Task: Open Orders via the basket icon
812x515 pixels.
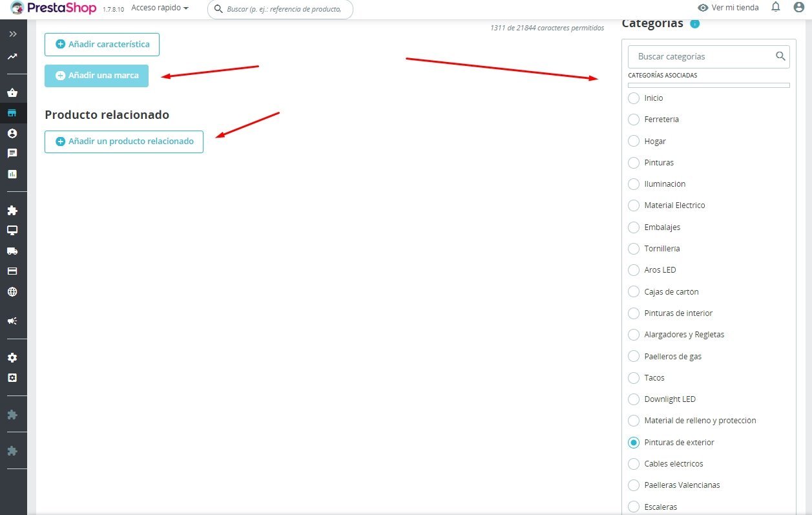Action: tap(12, 93)
